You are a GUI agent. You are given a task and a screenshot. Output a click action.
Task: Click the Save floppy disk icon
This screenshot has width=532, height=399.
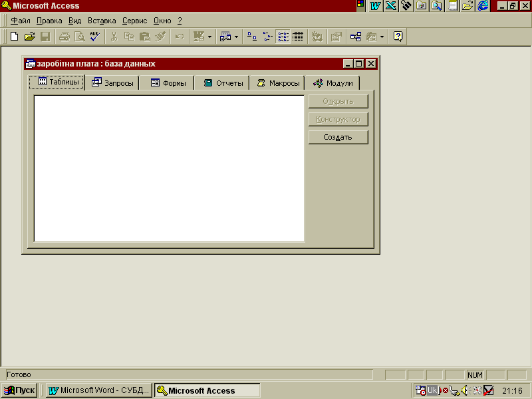click(45, 37)
